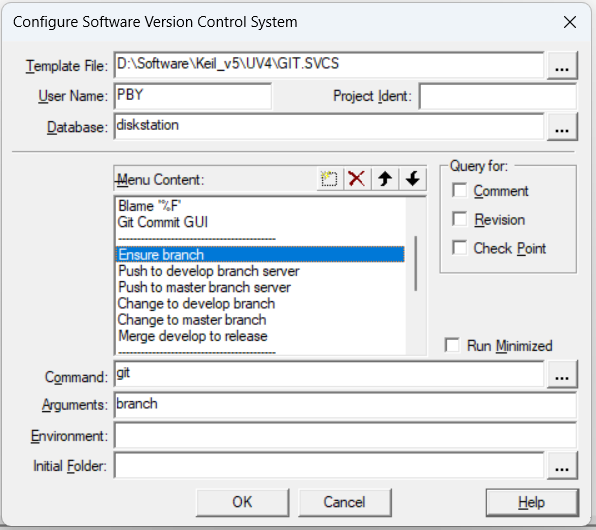596x530 pixels.
Task: Enable the Revision query checkbox
Action: pyautogui.click(x=460, y=219)
